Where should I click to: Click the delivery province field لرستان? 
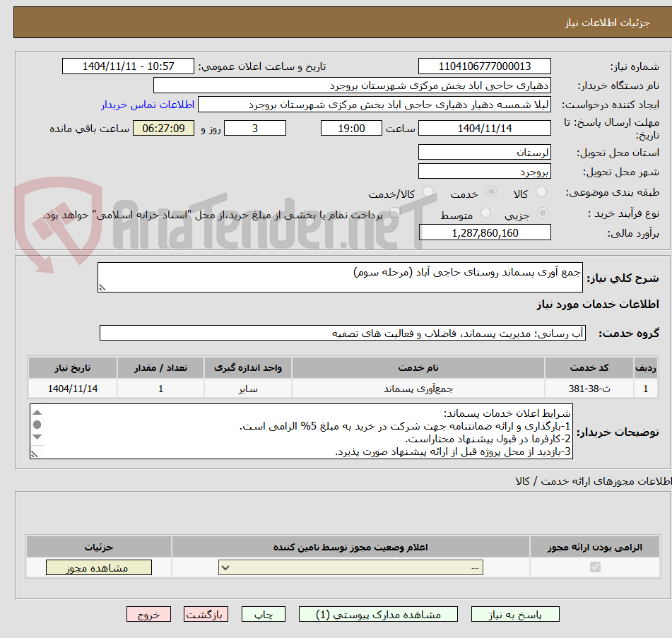coord(484,153)
